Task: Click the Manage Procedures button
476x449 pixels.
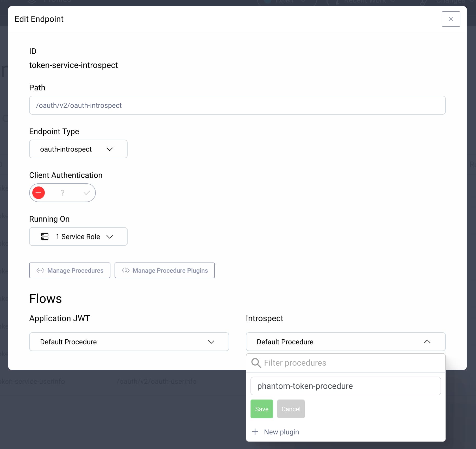Action: pyautogui.click(x=70, y=270)
